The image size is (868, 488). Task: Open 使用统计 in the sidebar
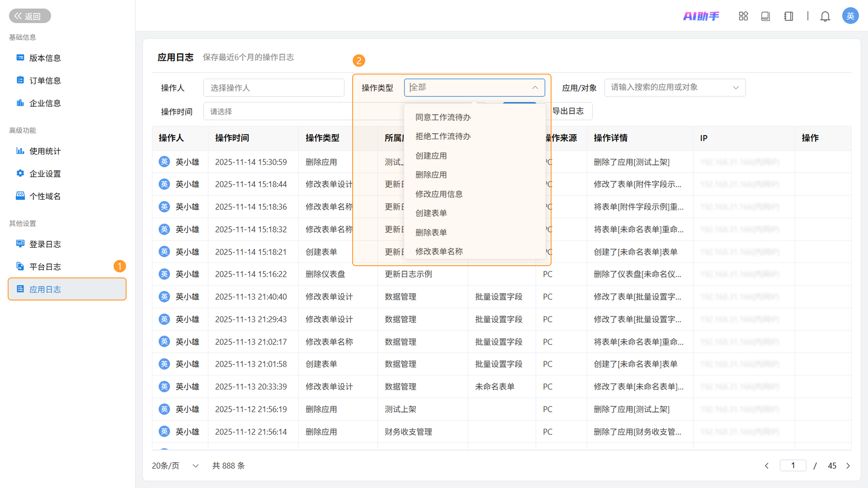click(x=45, y=151)
